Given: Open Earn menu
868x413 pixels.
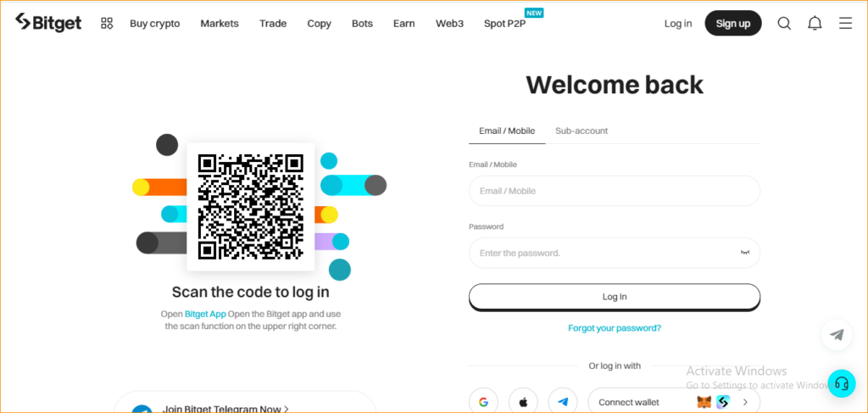Looking at the screenshot, I should point(404,23).
